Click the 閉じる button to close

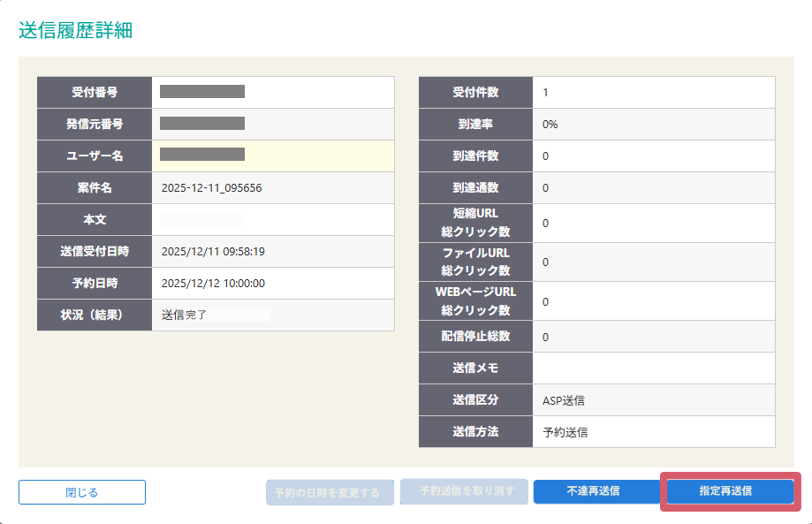[x=81, y=492]
